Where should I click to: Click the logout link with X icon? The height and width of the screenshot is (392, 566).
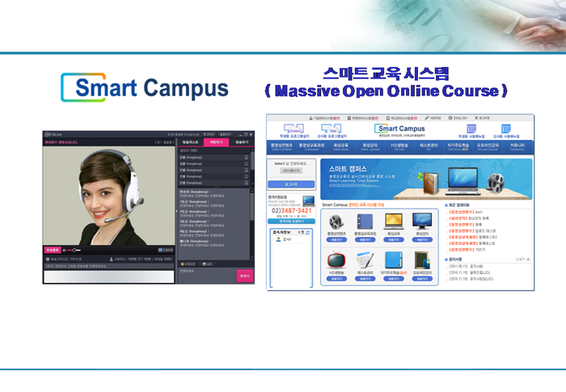coord(482,118)
